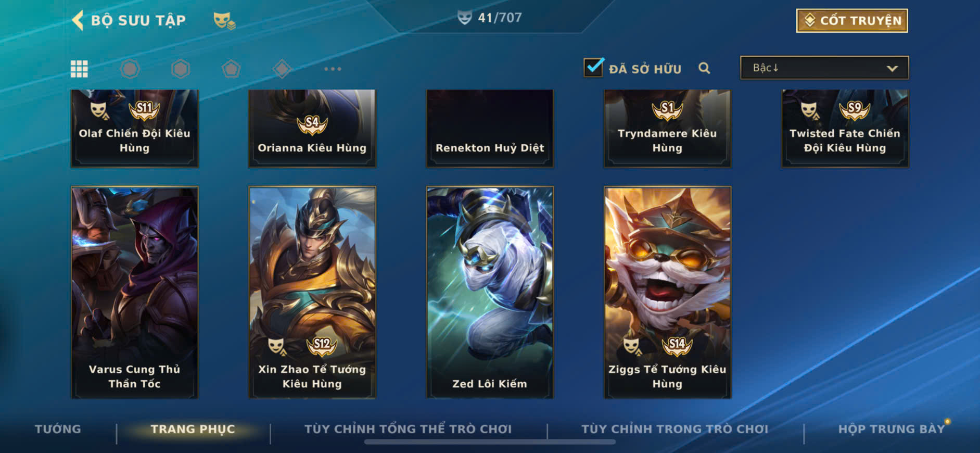Click the Cốt Truyện button
980x453 pixels.
click(x=852, y=21)
